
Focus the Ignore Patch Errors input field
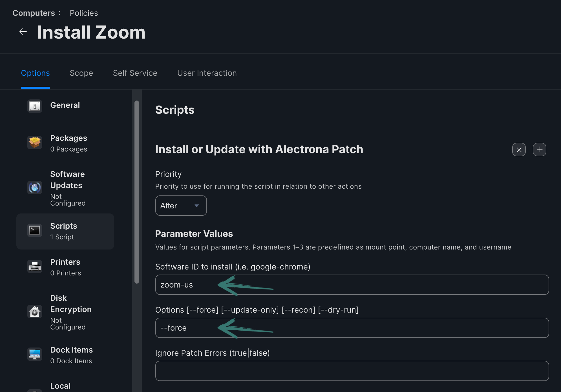point(352,371)
